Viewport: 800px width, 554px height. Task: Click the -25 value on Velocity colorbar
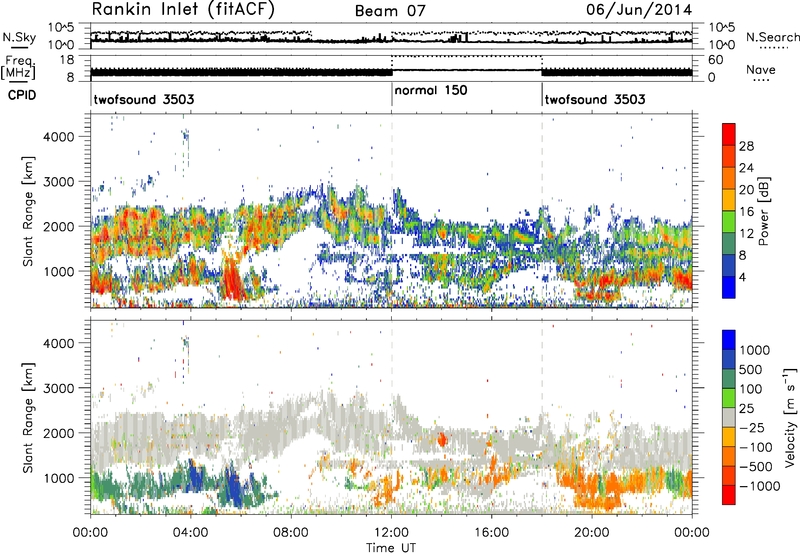pyautogui.click(x=751, y=428)
